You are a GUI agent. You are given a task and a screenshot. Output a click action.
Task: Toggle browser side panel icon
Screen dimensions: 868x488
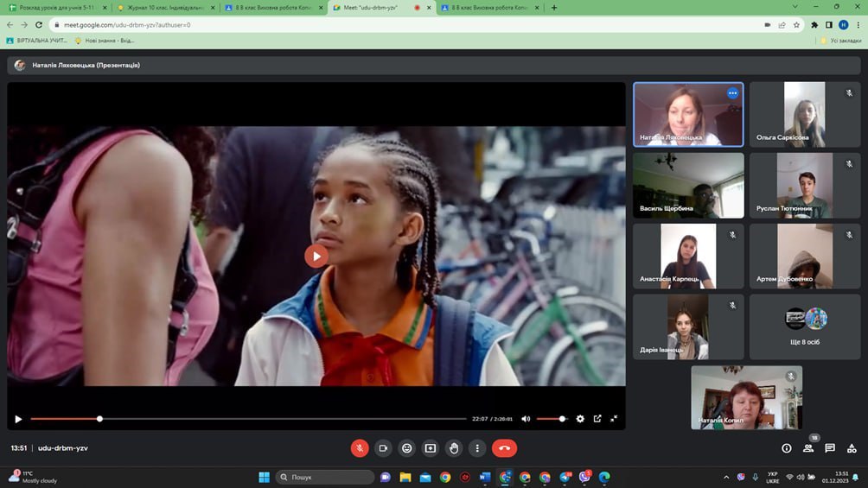click(829, 25)
